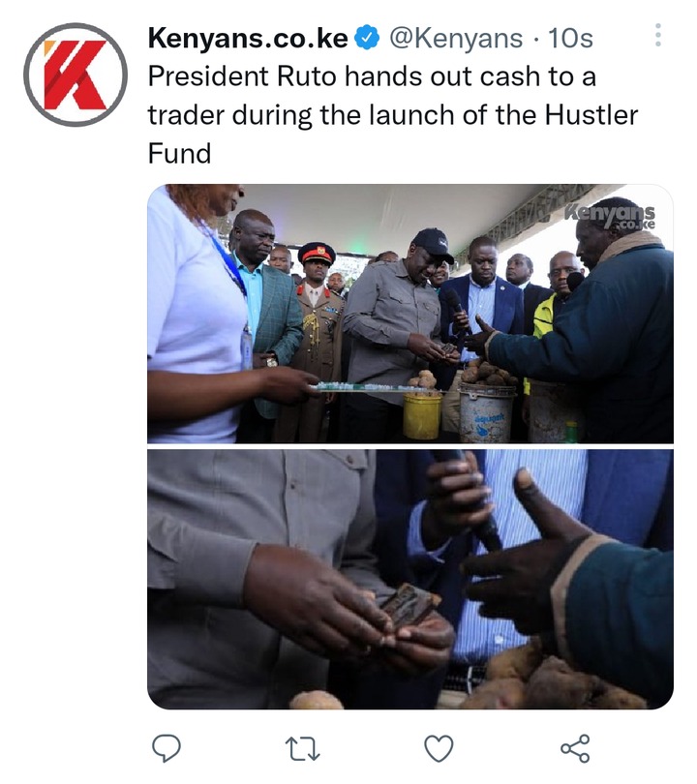Open the Kenyans.co.ke profile avatar
Viewport: 697px width, 784px height.
76,75
